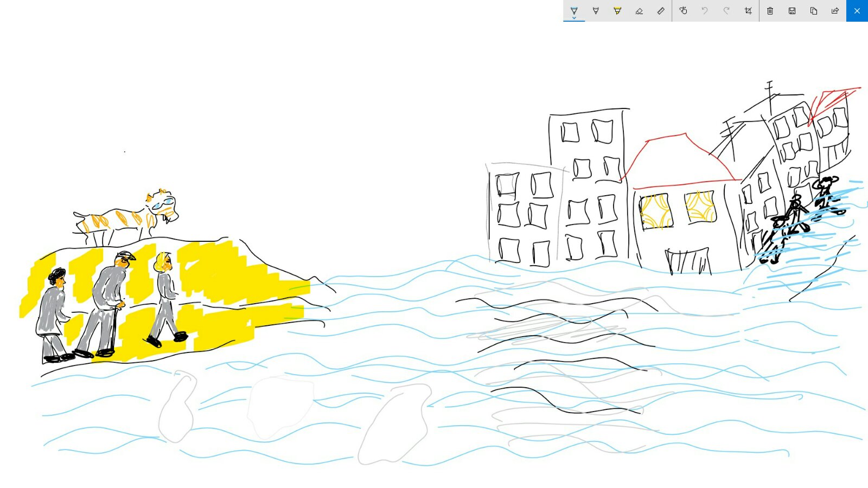Copy the sketch to clipboard
The width and height of the screenshot is (868, 488).
(x=814, y=11)
